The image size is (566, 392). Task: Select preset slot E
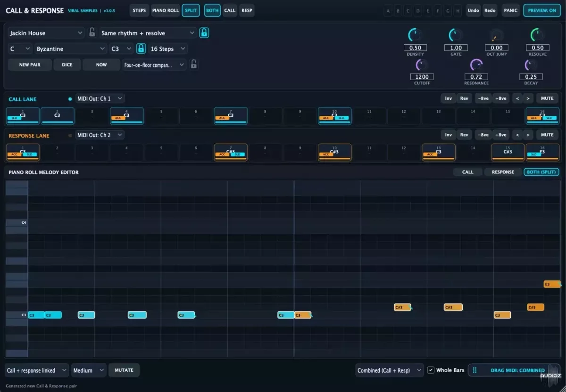point(428,10)
